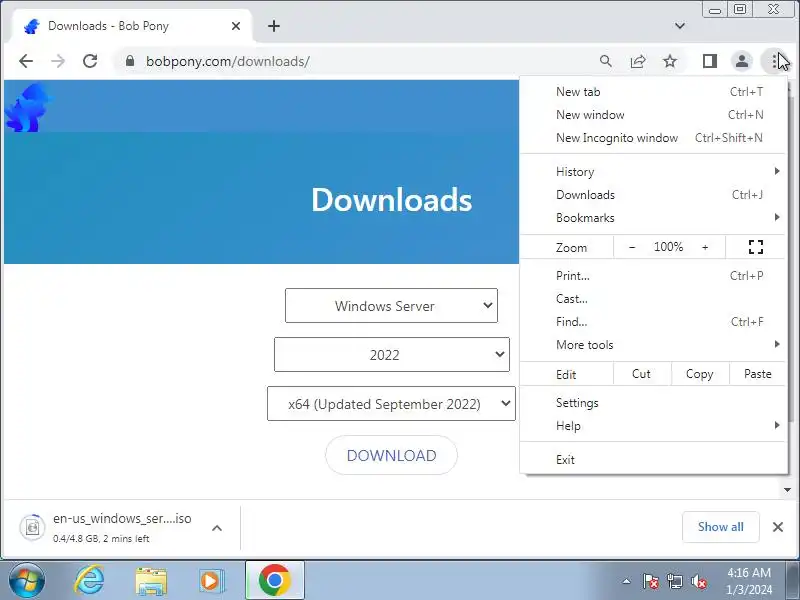Reload the Bob Pony downloads page
This screenshot has width=800, height=600.
point(90,61)
